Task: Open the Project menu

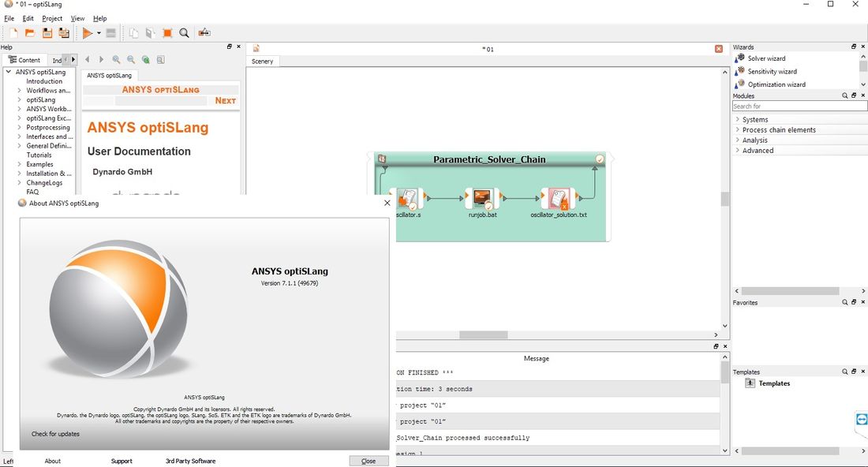Action: point(52,18)
